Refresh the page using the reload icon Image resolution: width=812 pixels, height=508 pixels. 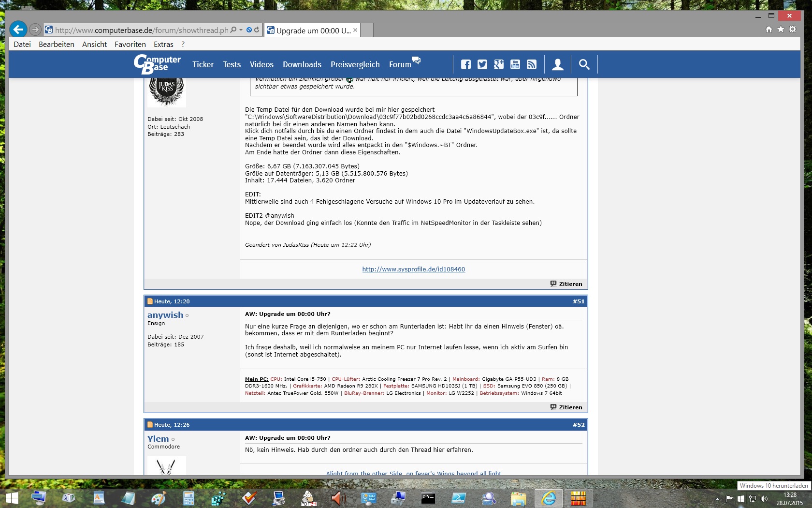pyautogui.click(x=257, y=30)
